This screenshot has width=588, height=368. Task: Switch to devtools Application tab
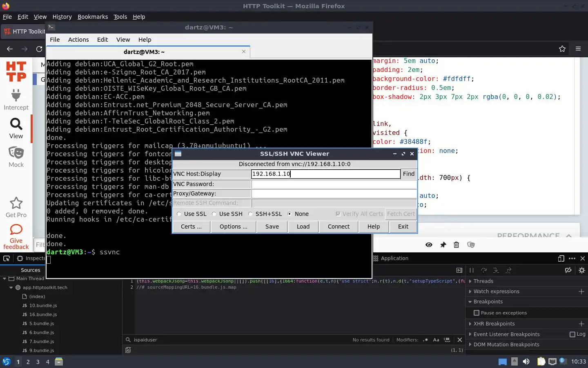390,258
